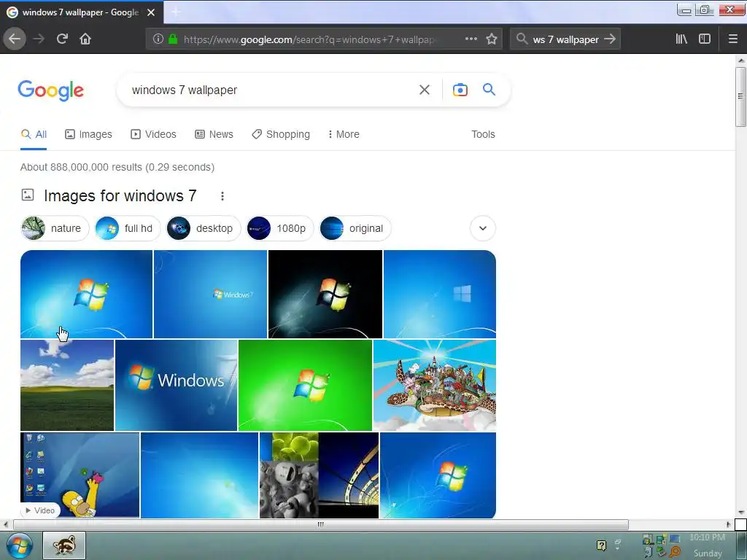This screenshot has height=560, width=747.
Task: Open the Library icon in Firefox toolbar
Action: point(681,39)
